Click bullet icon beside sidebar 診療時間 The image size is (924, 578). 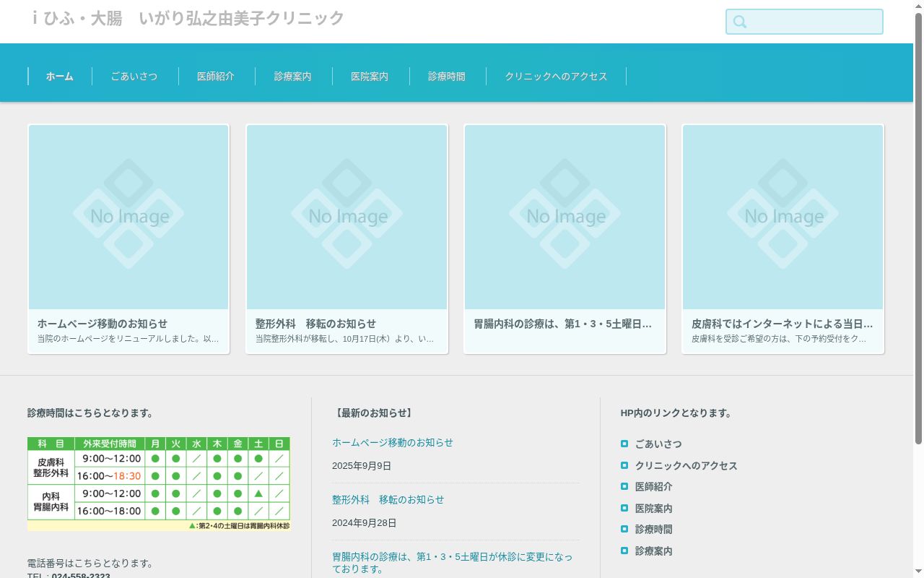(624, 529)
